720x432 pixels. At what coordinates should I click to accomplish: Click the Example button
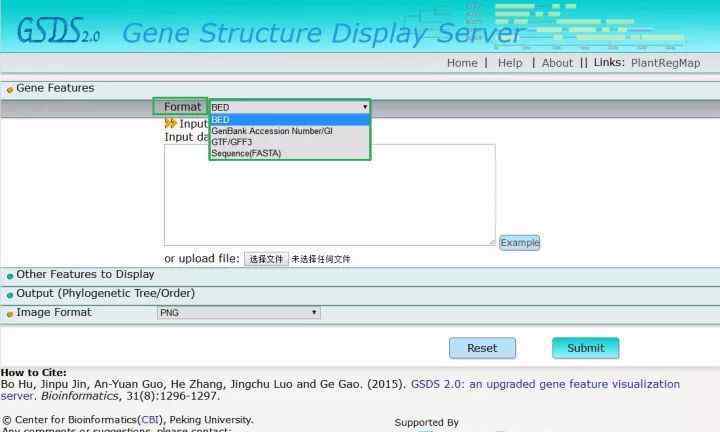click(520, 242)
